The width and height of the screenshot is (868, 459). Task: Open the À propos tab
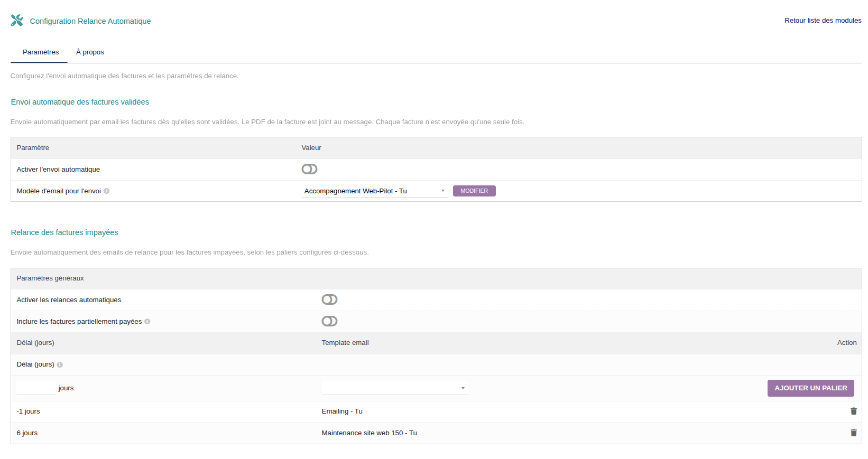90,52
